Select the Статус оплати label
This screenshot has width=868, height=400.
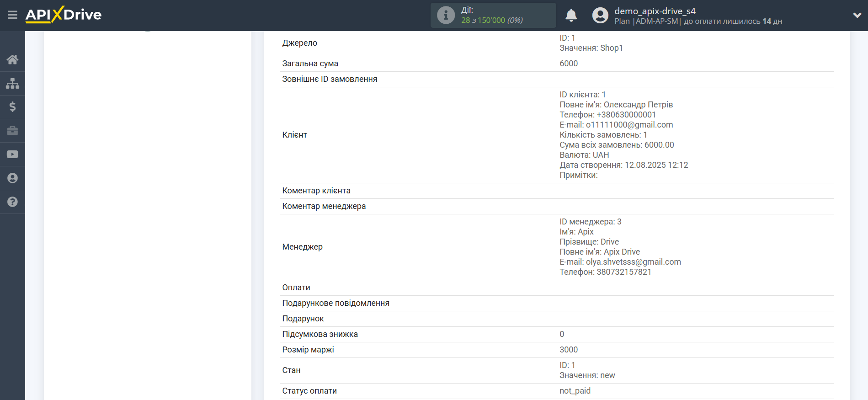pos(309,391)
